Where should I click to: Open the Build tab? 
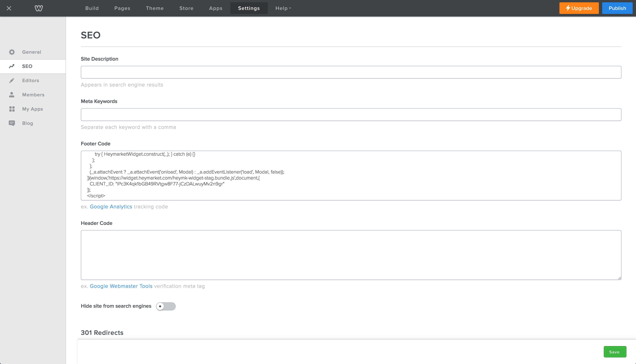pos(92,8)
